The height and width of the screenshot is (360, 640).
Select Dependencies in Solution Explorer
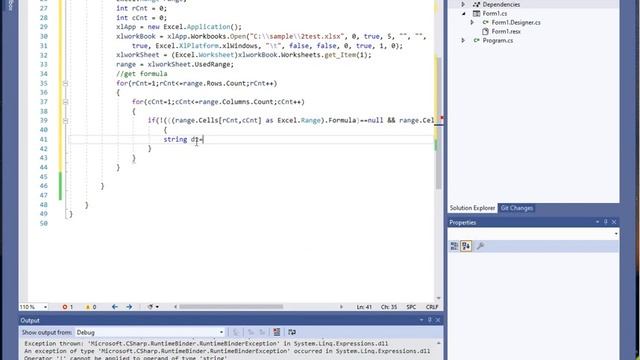coord(501,4)
